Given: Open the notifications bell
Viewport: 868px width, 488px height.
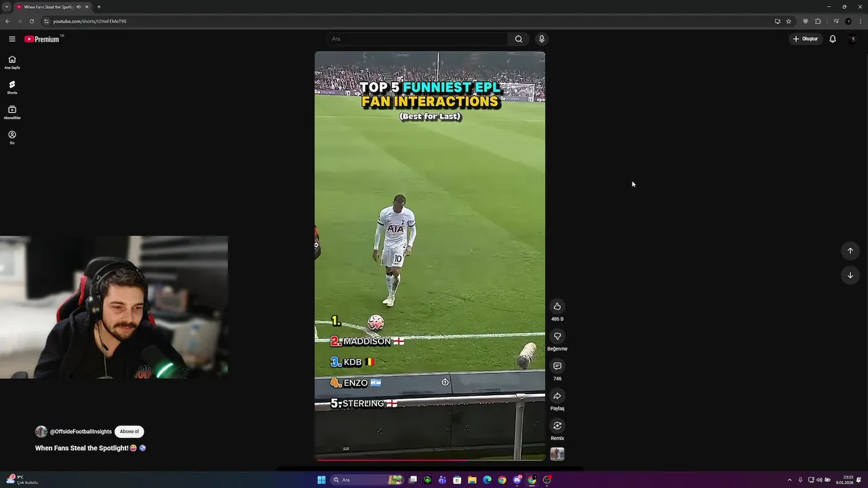Looking at the screenshot, I should click(x=833, y=39).
